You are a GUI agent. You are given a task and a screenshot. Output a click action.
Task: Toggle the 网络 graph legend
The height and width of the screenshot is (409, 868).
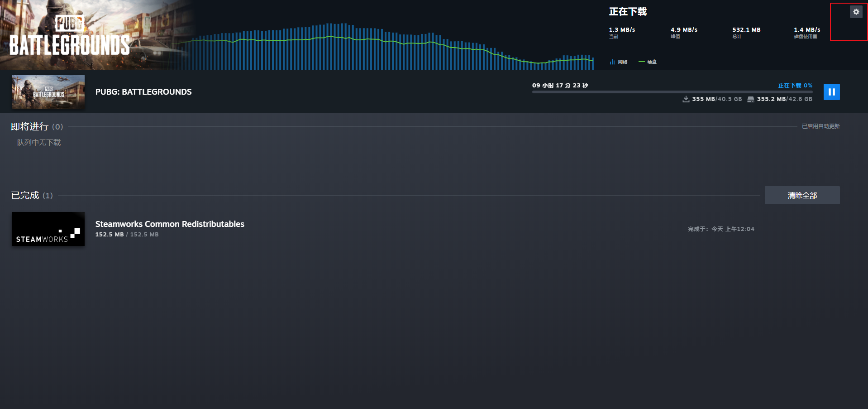(x=619, y=62)
